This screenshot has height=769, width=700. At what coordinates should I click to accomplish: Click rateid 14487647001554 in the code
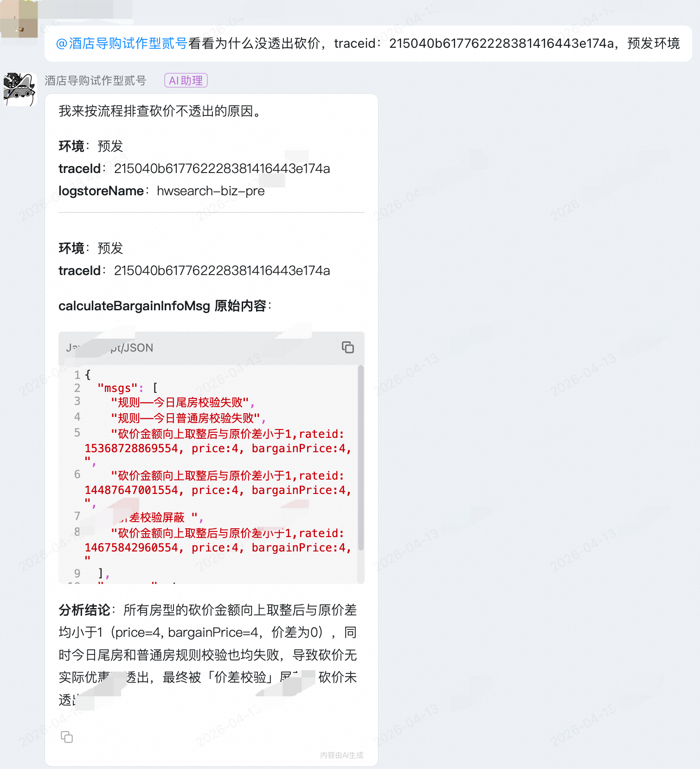(x=131, y=490)
